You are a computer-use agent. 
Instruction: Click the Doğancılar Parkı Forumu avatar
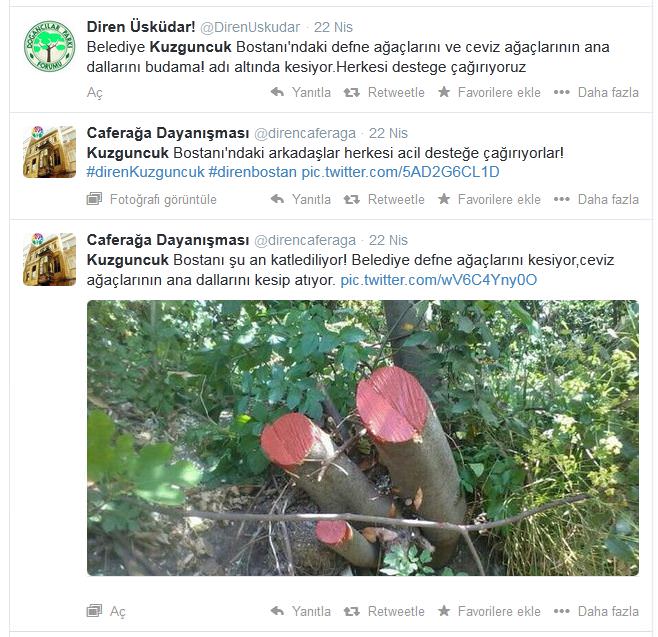coord(50,46)
